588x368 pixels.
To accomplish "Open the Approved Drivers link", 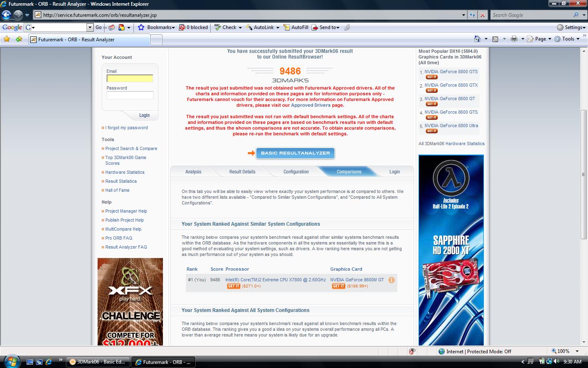I will [311, 105].
